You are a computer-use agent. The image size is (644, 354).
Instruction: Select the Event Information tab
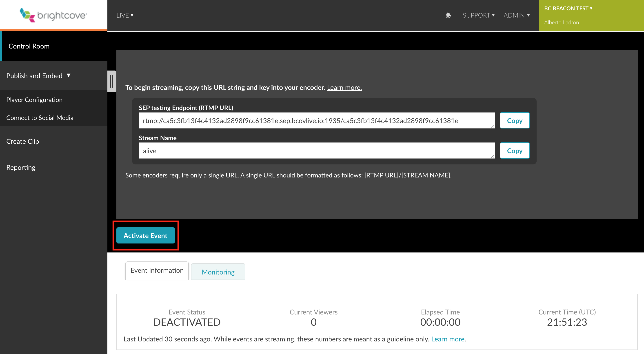[157, 271]
